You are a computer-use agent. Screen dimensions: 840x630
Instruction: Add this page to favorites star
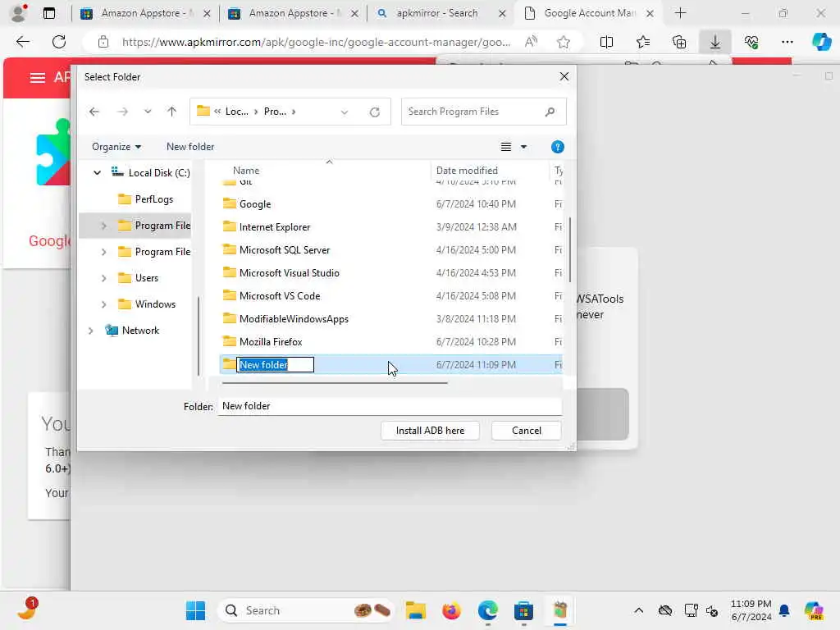pos(563,42)
